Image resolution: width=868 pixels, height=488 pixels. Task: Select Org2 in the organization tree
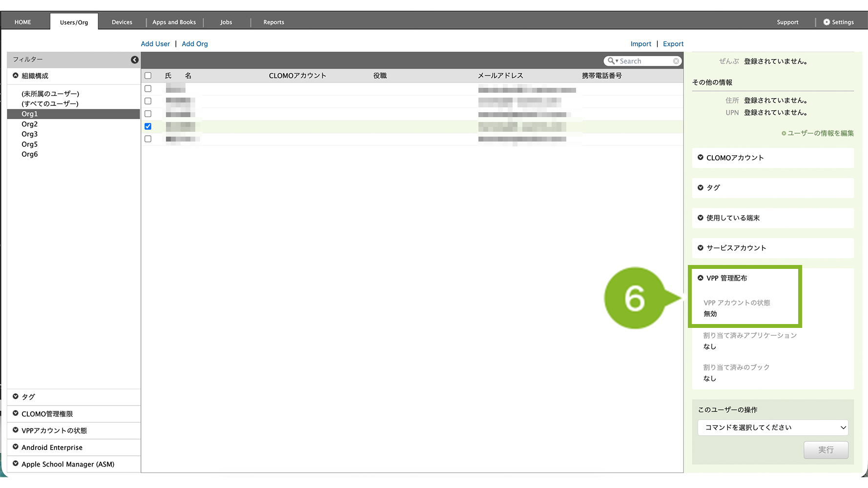pyautogui.click(x=29, y=124)
